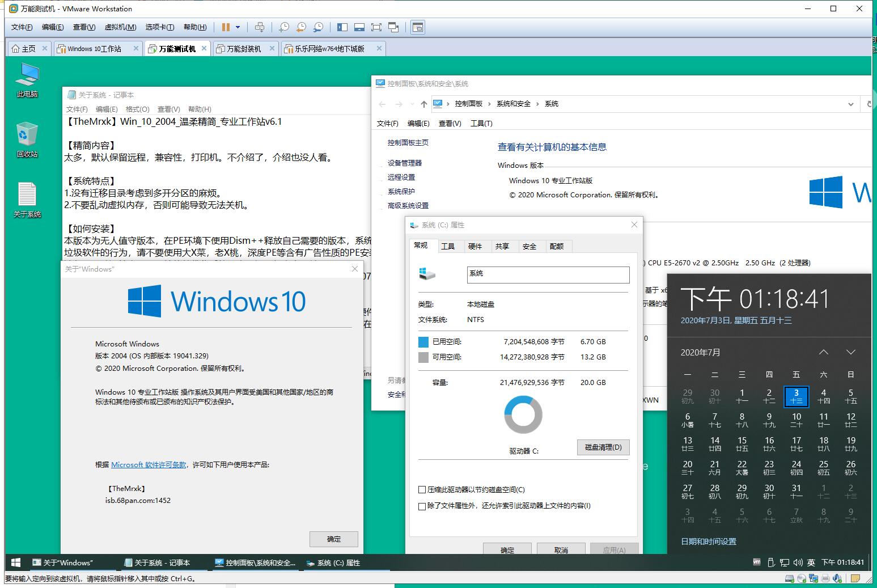877x588 pixels.
Task: Click the volume speaker tray icon
Action: pos(798,562)
